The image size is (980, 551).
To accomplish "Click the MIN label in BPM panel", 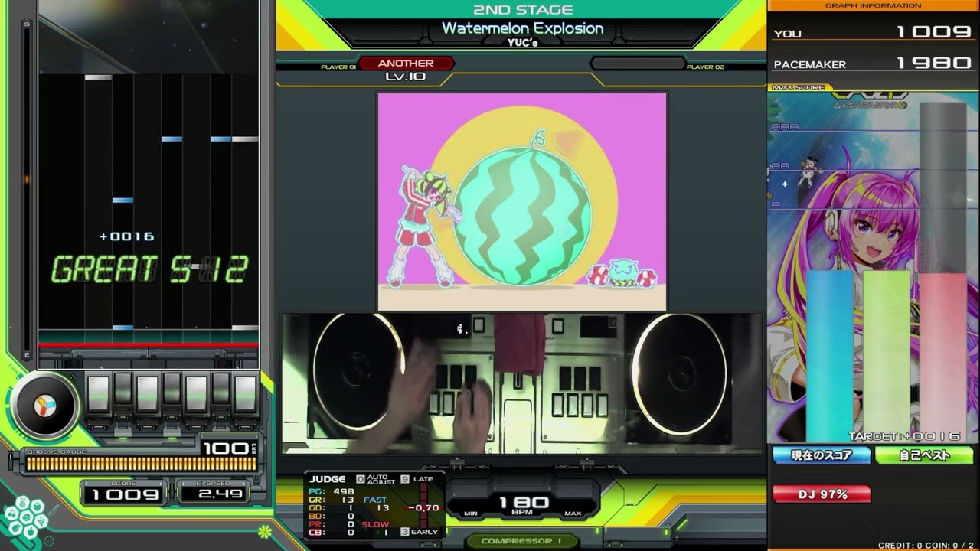I will (x=471, y=514).
